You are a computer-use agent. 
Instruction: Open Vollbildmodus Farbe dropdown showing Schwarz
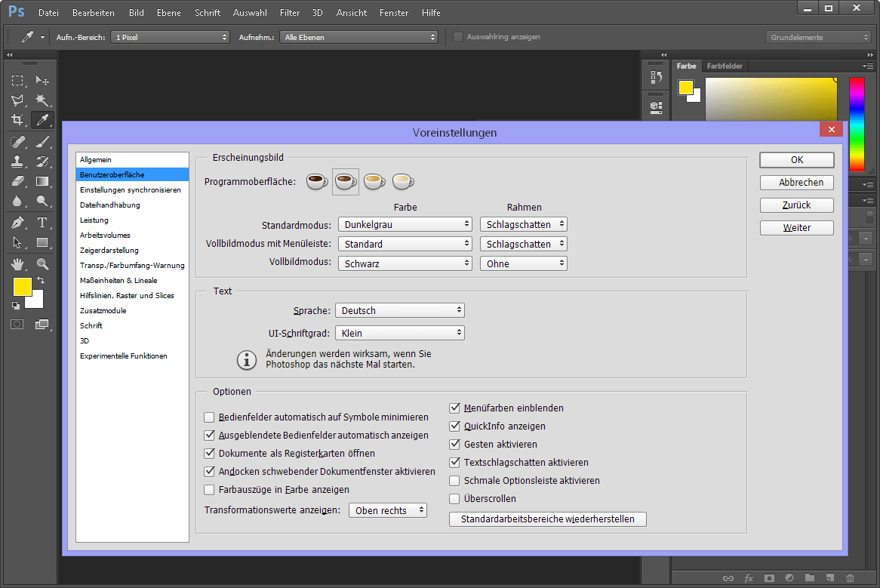[x=405, y=263]
